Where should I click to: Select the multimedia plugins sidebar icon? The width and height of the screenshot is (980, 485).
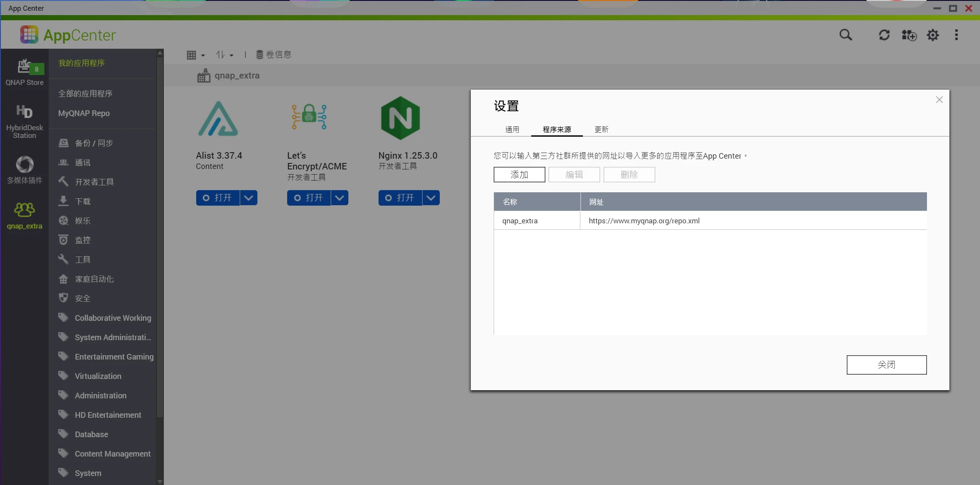25,170
